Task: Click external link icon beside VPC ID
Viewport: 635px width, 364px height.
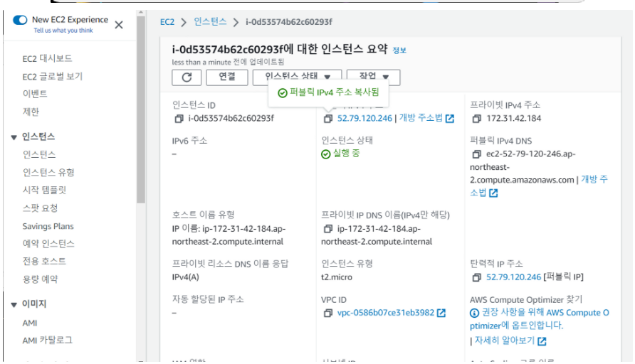Action: click(x=441, y=313)
